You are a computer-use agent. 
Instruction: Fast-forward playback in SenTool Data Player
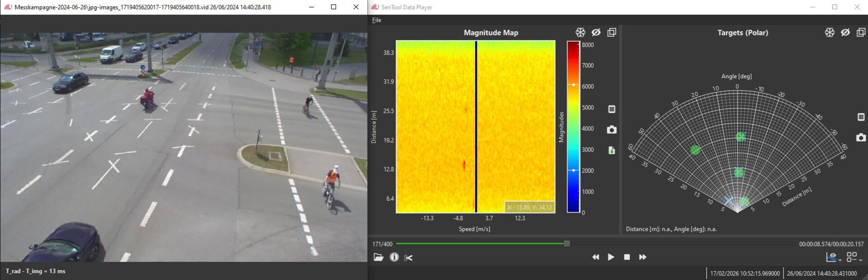point(642,257)
